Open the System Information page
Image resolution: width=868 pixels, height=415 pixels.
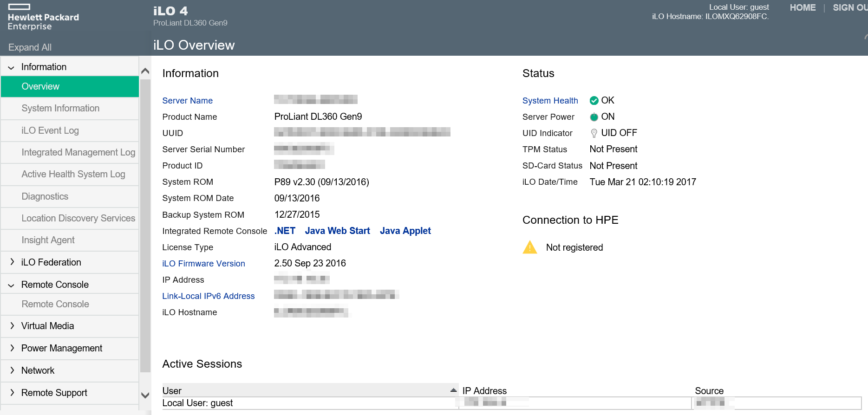tap(60, 108)
